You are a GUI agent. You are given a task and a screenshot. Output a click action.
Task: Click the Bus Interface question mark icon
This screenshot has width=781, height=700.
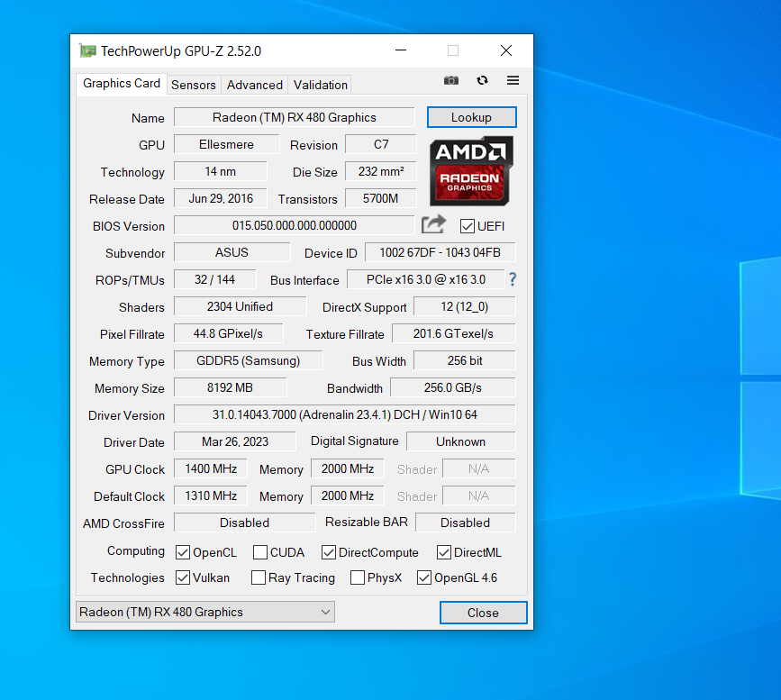click(513, 279)
